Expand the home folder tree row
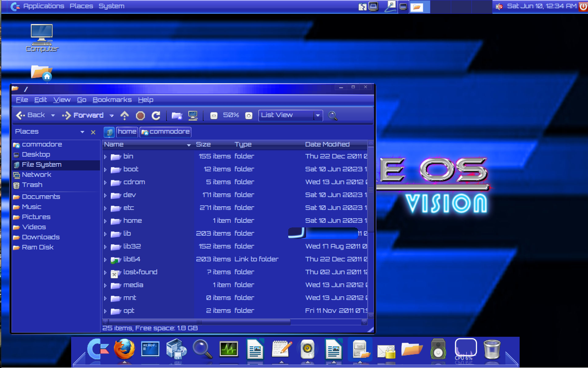Image resolution: width=588 pixels, height=368 pixels. click(105, 221)
